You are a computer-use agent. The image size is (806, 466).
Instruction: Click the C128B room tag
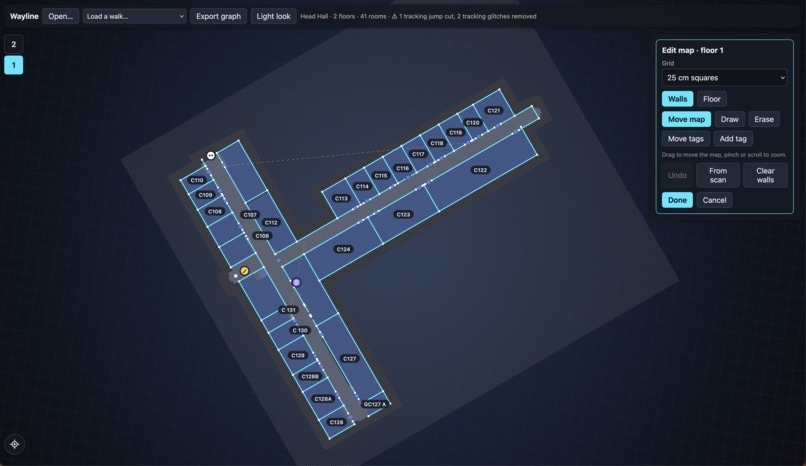pos(310,377)
